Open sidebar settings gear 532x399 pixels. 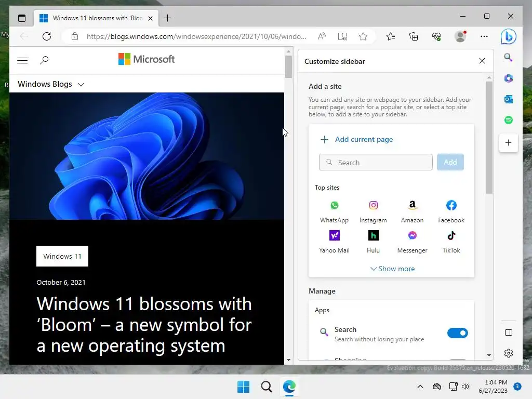click(x=508, y=353)
